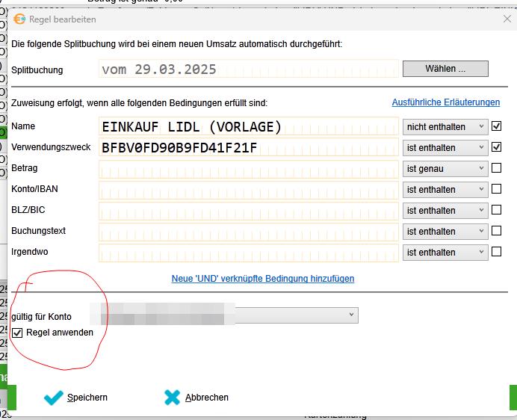Open the Ausführliche Erläuterungen link
This screenshot has width=517, height=420.
446,102
